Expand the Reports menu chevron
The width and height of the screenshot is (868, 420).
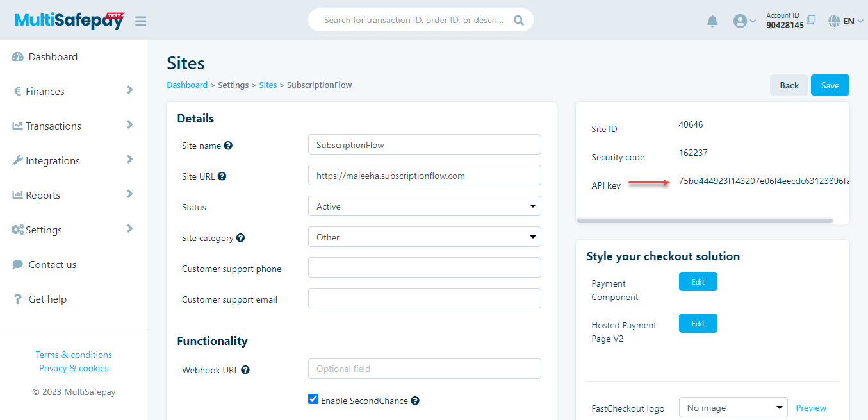[x=129, y=194]
